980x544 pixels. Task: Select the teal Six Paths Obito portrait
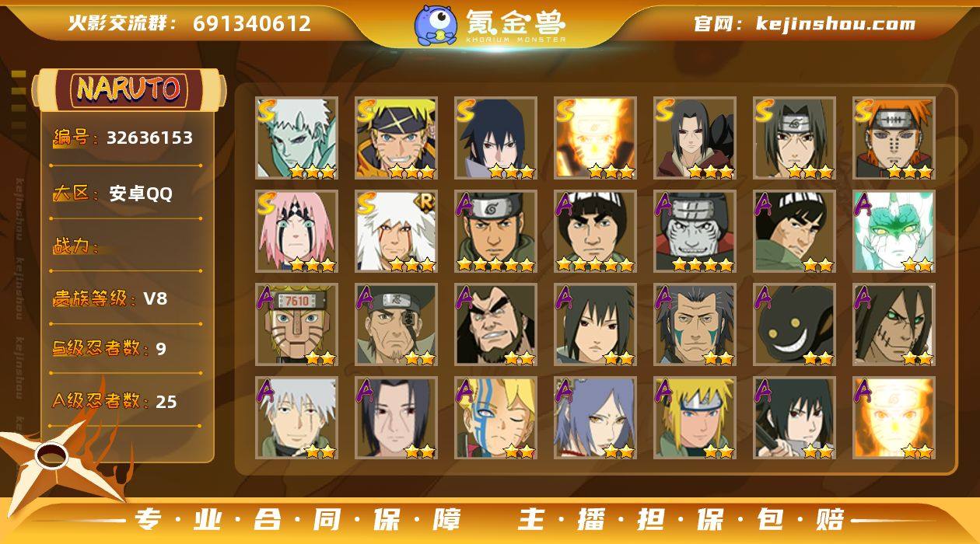tap(296, 138)
